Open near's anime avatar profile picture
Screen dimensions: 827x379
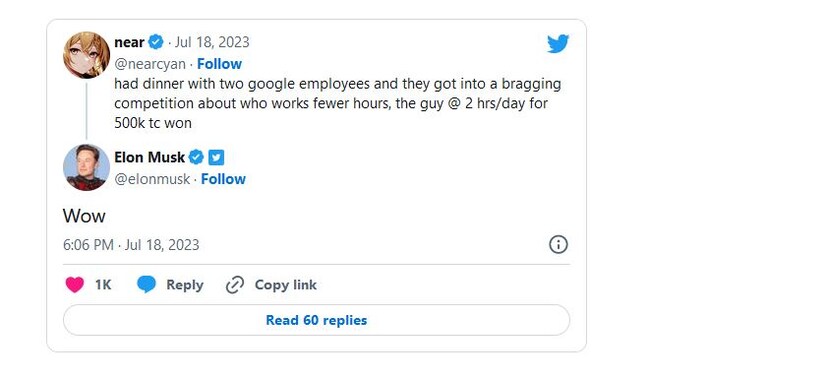tap(86, 55)
